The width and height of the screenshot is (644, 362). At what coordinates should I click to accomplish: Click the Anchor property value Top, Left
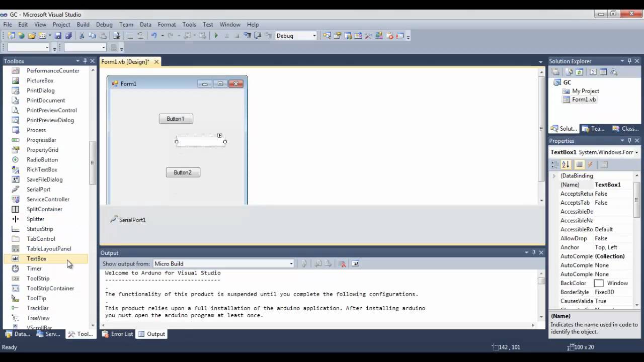tap(606, 247)
